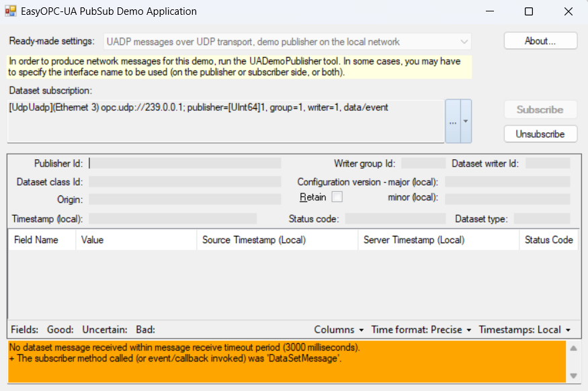Click the Dataset subscription text box
588x391 pixels.
[226, 121]
